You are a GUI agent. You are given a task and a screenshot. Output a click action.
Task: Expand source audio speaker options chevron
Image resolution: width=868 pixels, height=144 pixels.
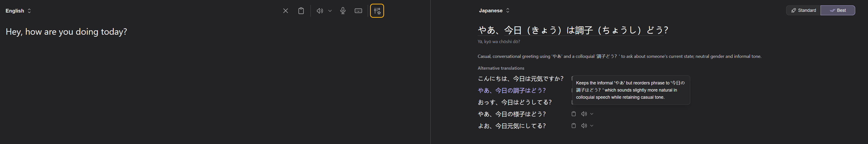[330, 11]
